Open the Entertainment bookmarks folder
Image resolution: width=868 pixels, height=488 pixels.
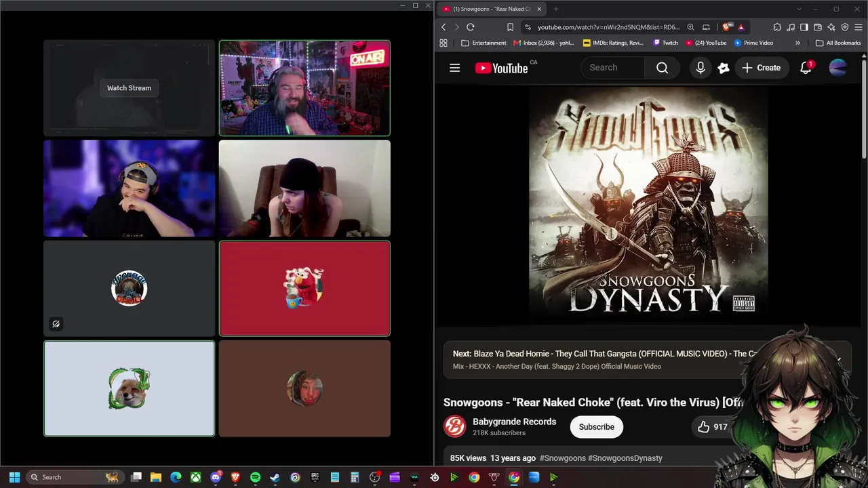[484, 43]
